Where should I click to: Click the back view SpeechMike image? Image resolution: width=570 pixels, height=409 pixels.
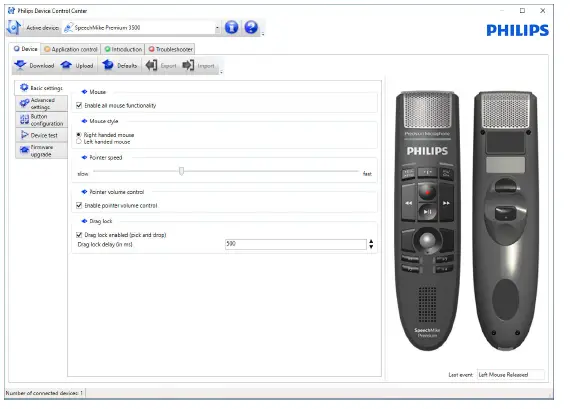point(505,221)
